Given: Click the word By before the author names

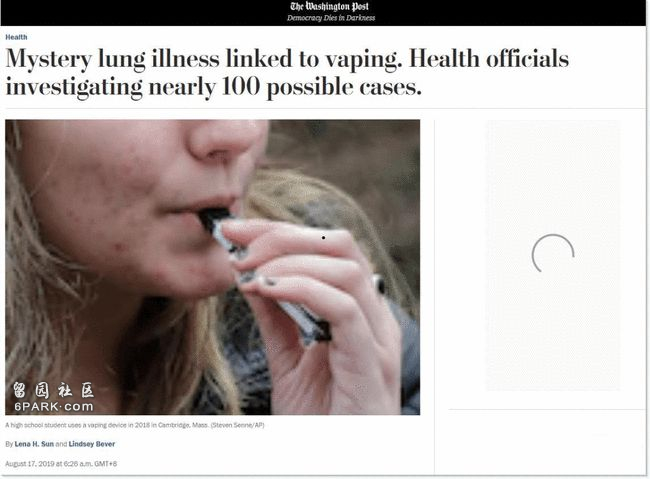Looking at the screenshot, I should (9, 444).
